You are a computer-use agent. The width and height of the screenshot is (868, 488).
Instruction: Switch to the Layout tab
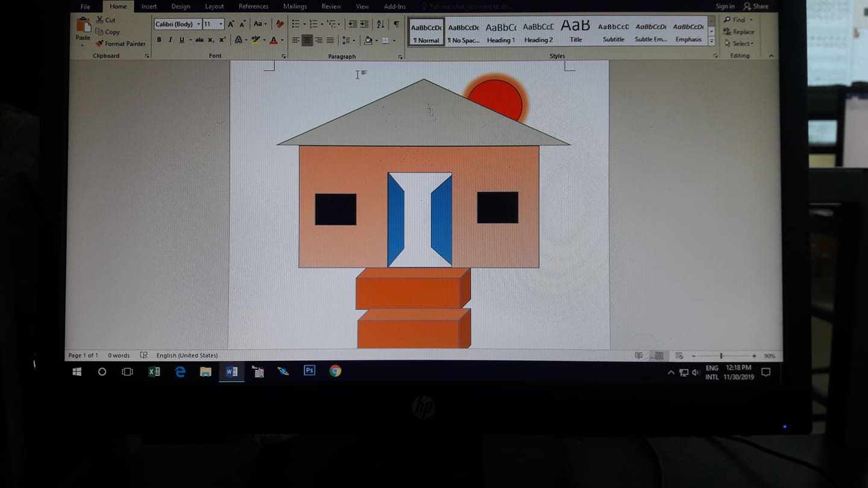(214, 7)
